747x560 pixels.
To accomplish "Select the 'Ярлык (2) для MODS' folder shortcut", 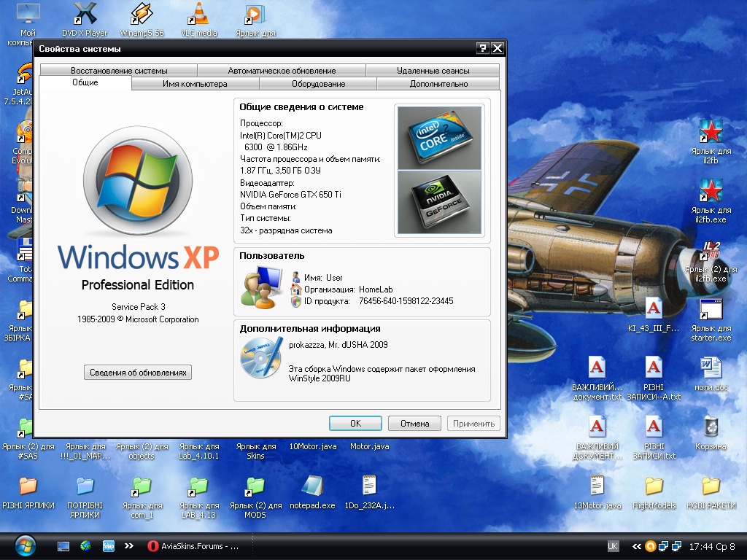I will [x=255, y=486].
